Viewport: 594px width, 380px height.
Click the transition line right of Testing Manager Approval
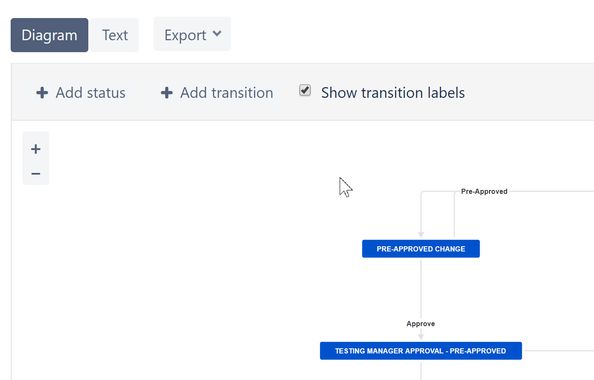point(558,351)
